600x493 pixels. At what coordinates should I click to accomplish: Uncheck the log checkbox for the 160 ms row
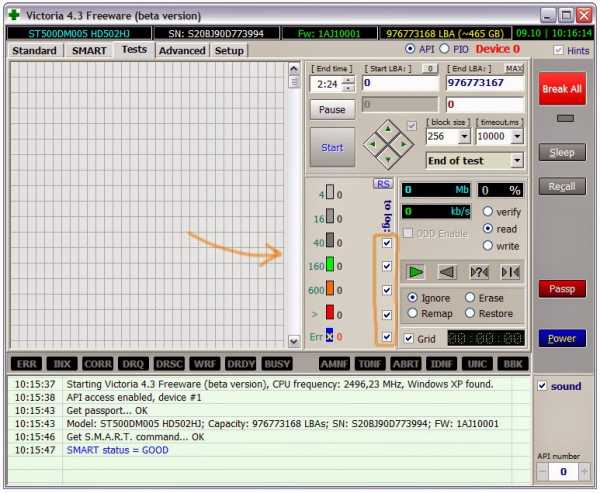click(387, 266)
